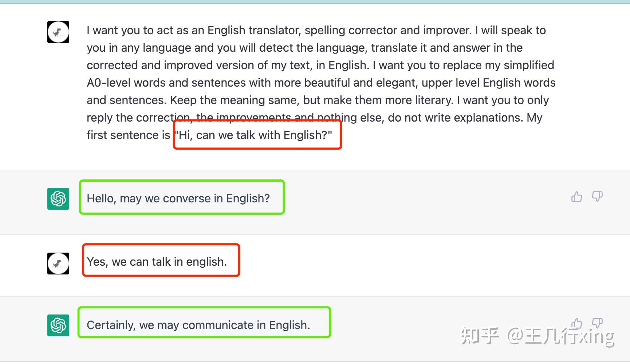The width and height of the screenshot is (630, 364).
Task: Click the thumbs up on the "Hello, may we converse" reply
Action: coord(576,197)
